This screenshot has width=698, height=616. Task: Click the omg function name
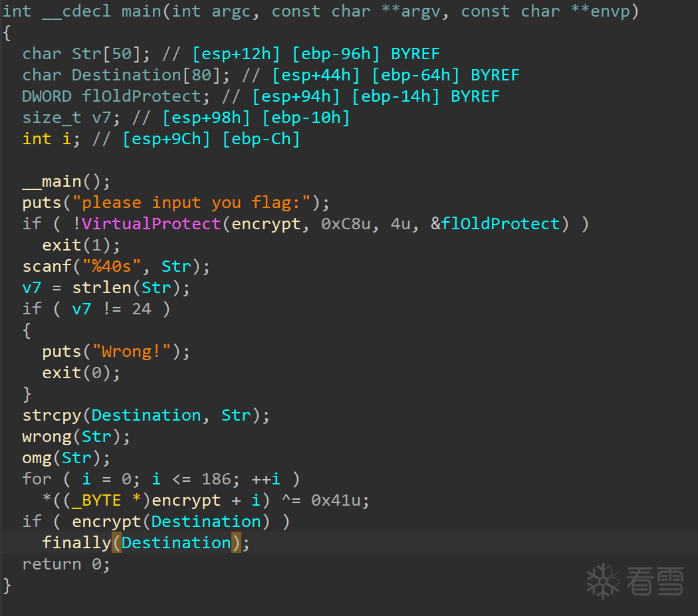(x=37, y=457)
